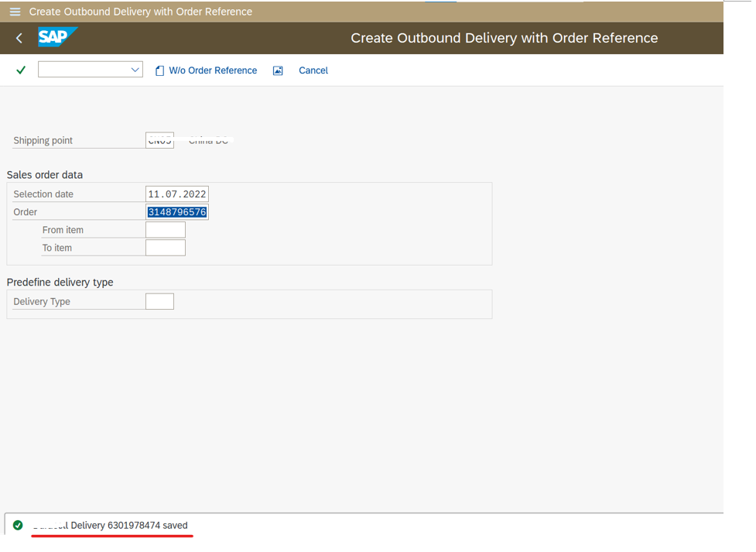The width and height of the screenshot is (756, 552).
Task: Click the Shipping point input field
Action: (x=159, y=140)
